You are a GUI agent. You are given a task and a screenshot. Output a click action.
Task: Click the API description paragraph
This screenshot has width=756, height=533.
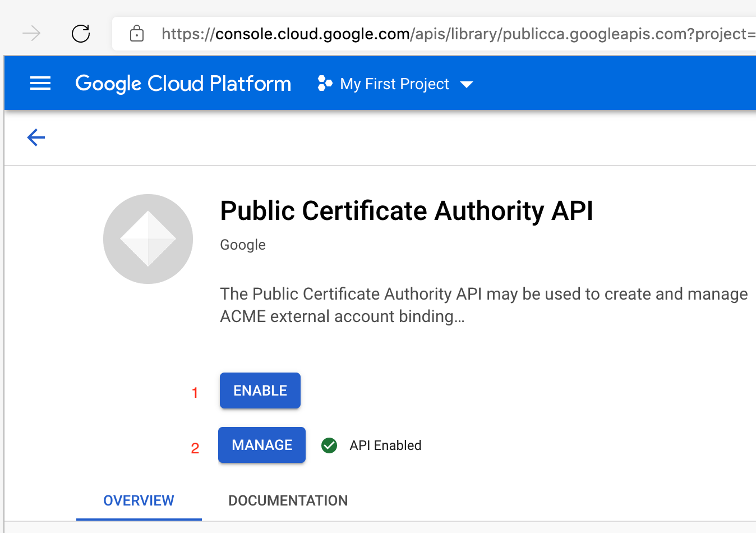(x=484, y=305)
